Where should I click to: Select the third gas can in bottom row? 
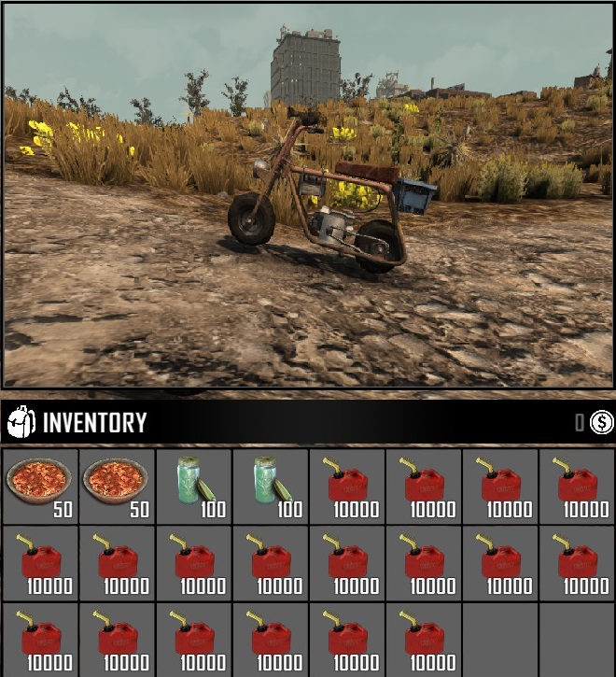tap(193, 640)
